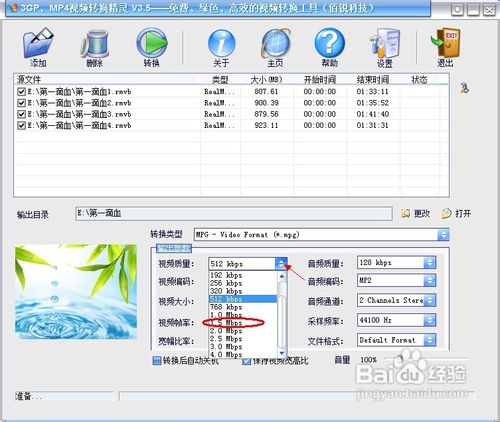Choose 1.5 Mbps video quality option
The width and height of the screenshot is (500, 422).
tap(243, 323)
